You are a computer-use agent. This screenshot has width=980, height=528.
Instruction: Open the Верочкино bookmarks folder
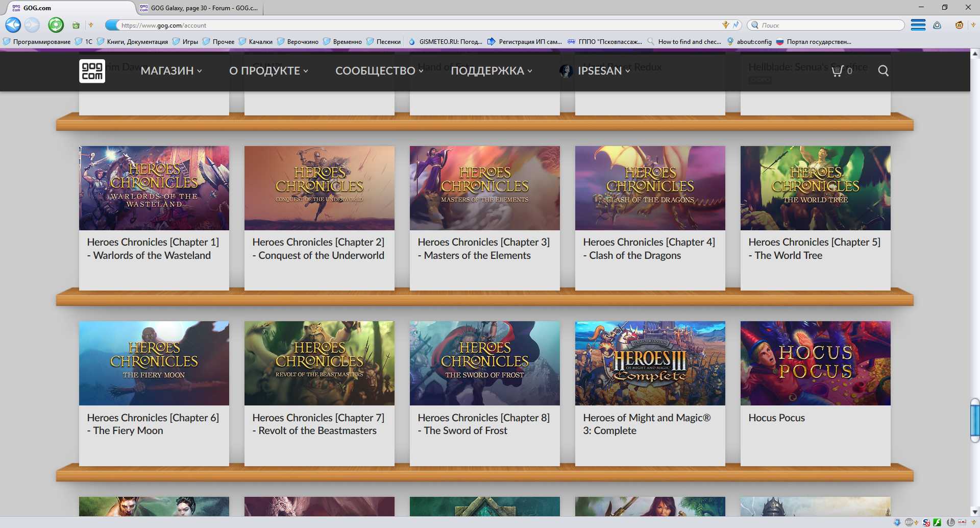[298, 42]
